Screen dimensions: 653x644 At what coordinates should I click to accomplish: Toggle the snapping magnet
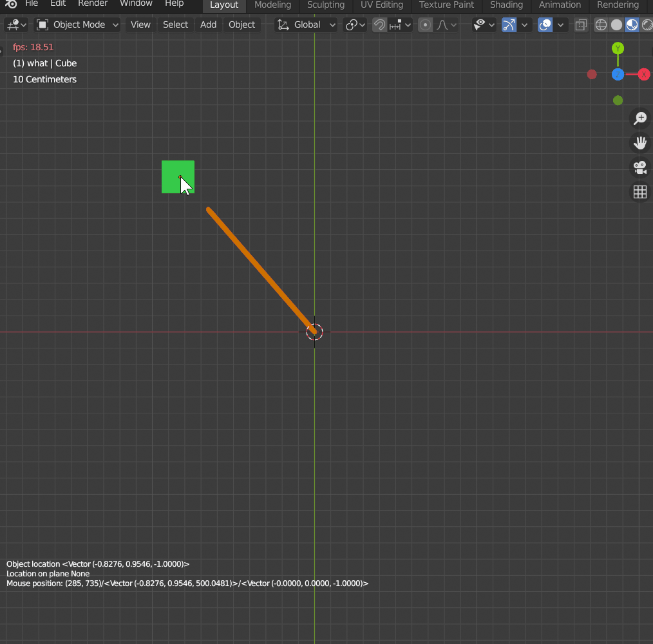click(x=380, y=25)
